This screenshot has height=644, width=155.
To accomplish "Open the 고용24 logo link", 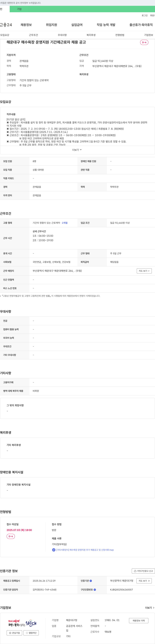I will (x=6, y=25).
